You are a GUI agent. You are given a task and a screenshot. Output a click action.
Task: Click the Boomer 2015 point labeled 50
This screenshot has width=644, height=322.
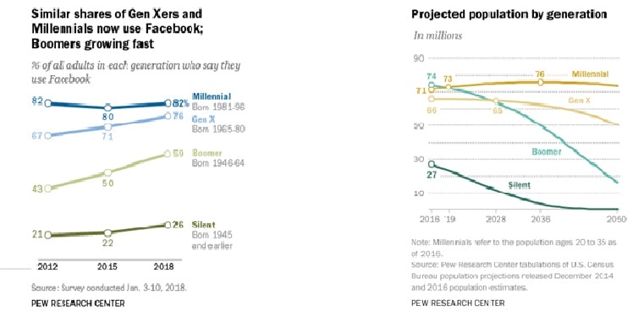pyautogui.click(x=107, y=172)
